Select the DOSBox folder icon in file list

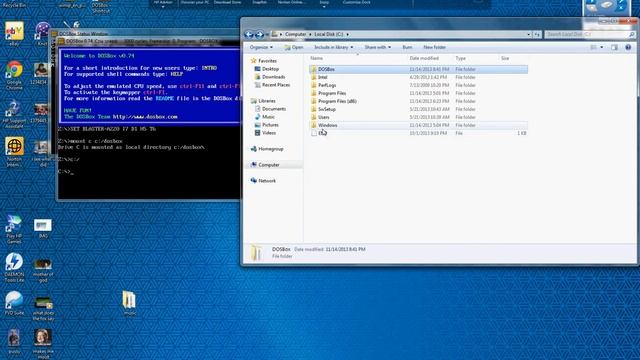pos(313,69)
